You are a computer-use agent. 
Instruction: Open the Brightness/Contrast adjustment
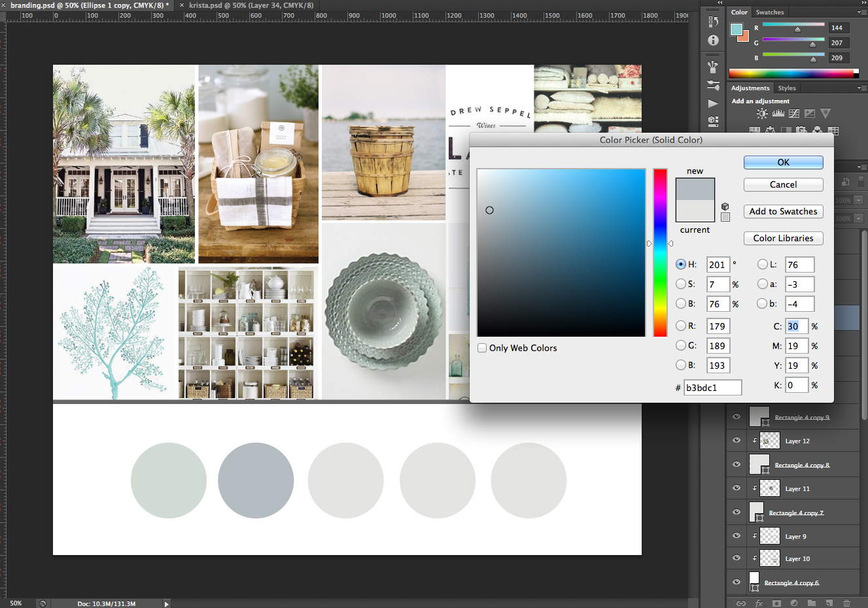click(x=761, y=112)
